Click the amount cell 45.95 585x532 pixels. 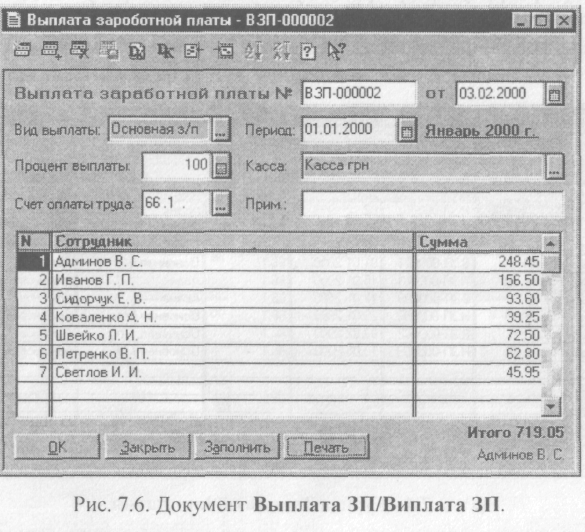[x=478, y=372]
